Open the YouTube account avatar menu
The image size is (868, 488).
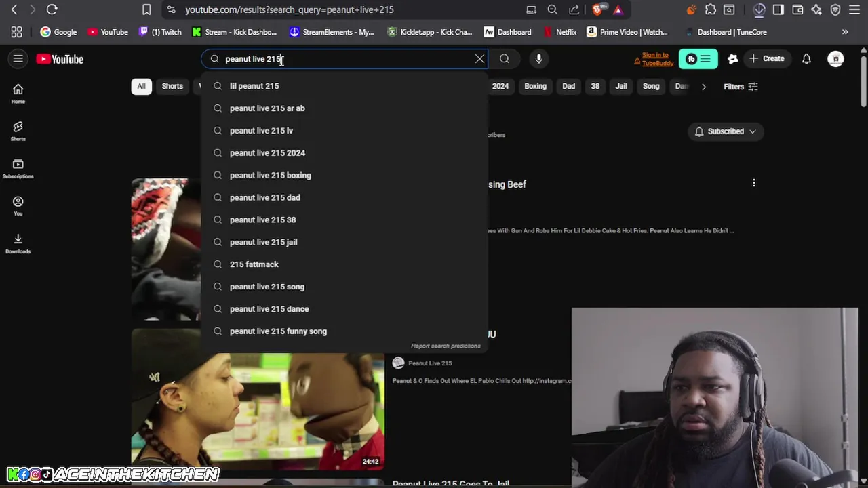tap(835, 59)
